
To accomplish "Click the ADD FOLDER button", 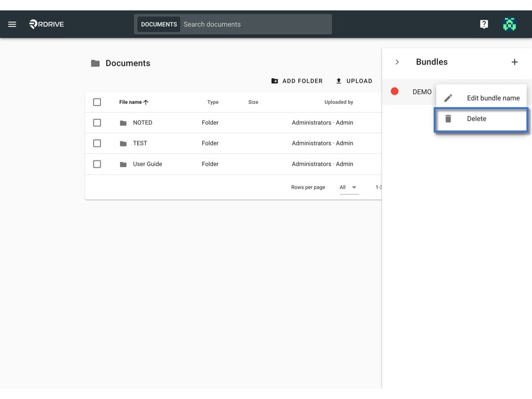I will tap(297, 81).
